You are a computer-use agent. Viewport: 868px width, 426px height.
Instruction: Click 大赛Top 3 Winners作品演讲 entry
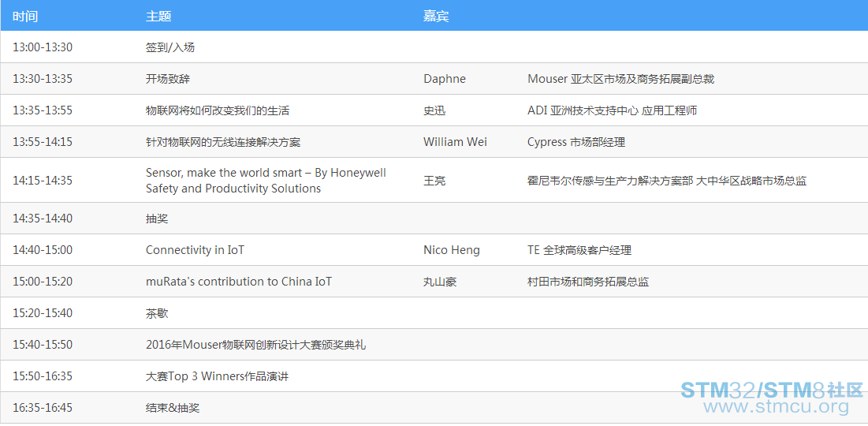(217, 377)
